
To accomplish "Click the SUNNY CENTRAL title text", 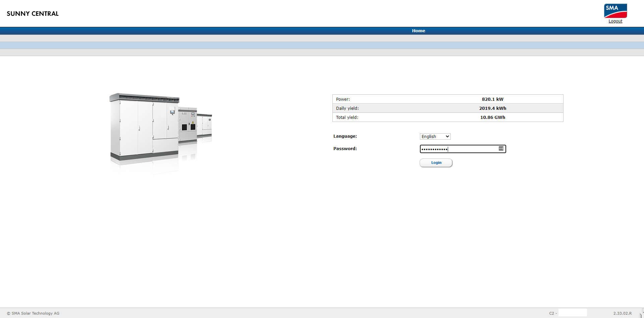I will (x=33, y=14).
